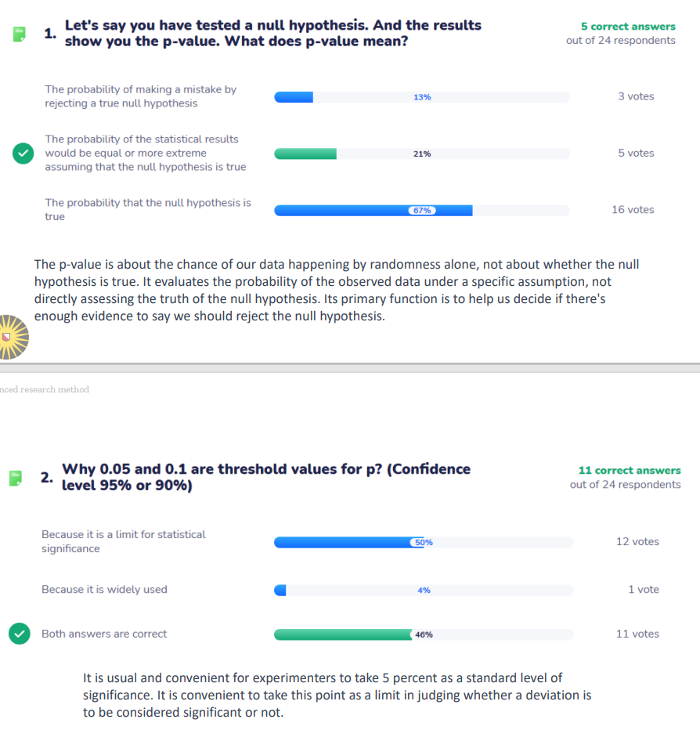Click the green quiz icon beside question 1

click(18, 34)
